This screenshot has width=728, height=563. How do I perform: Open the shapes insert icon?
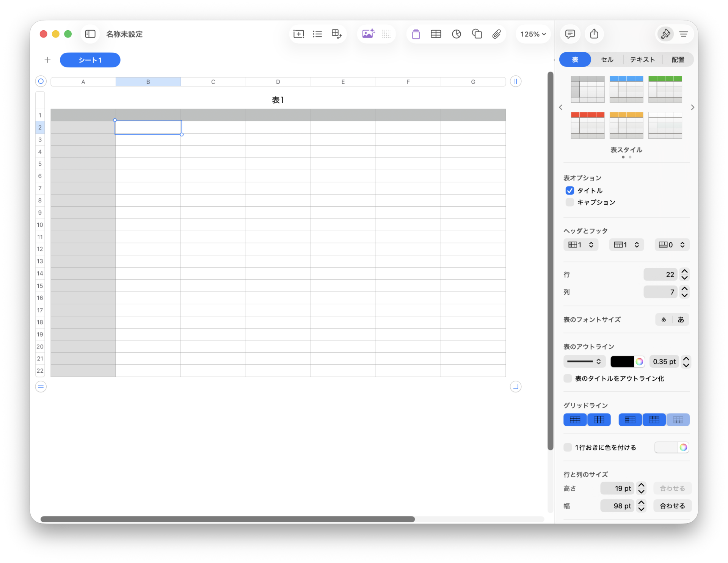tap(477, 34)
